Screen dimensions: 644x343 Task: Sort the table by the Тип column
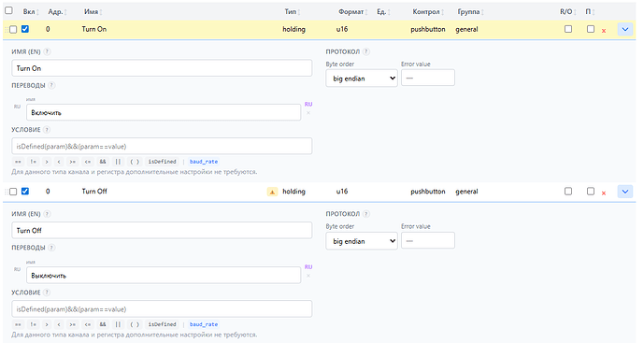pos(293,12)
